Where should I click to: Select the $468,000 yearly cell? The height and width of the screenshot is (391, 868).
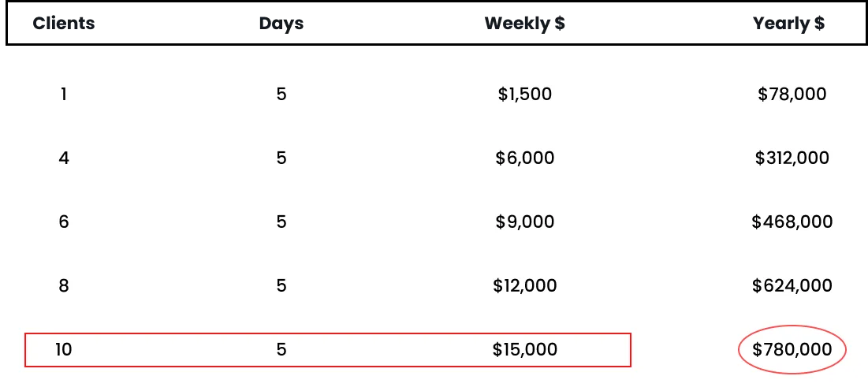(x=792, y=222)
